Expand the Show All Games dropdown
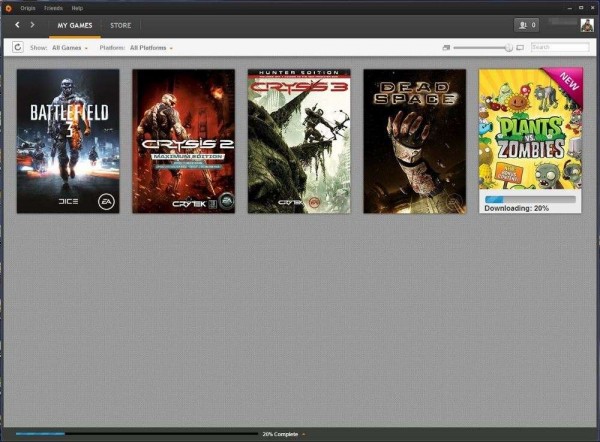Screen dimensions: 600x442 click(70, 48)
